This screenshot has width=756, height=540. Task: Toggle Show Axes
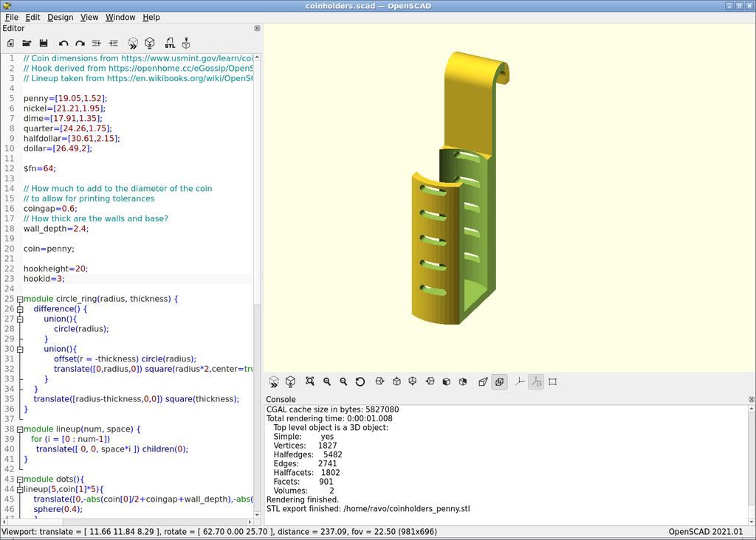click(x=520, y=381)
